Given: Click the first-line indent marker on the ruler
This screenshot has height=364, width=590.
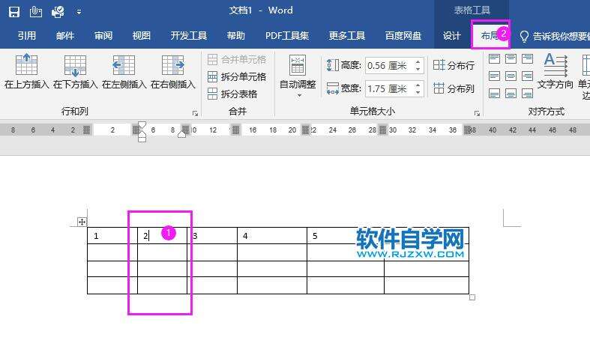Looking at the screenshot, I should (x=142, y=124).
